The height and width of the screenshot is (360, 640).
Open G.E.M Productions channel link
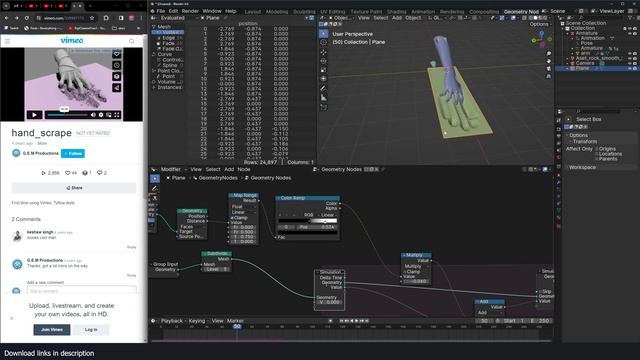tap(40, 153)
